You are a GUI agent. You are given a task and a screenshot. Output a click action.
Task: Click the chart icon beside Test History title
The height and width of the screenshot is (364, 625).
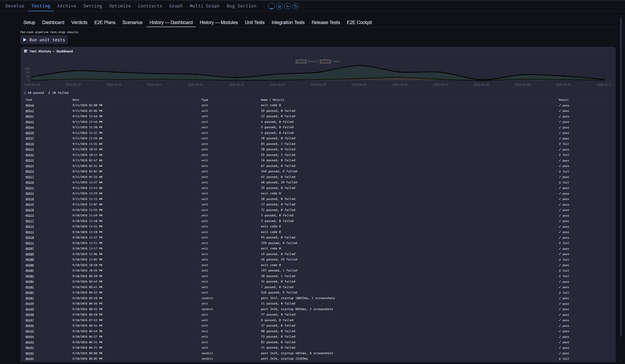(x=25, y=51)
